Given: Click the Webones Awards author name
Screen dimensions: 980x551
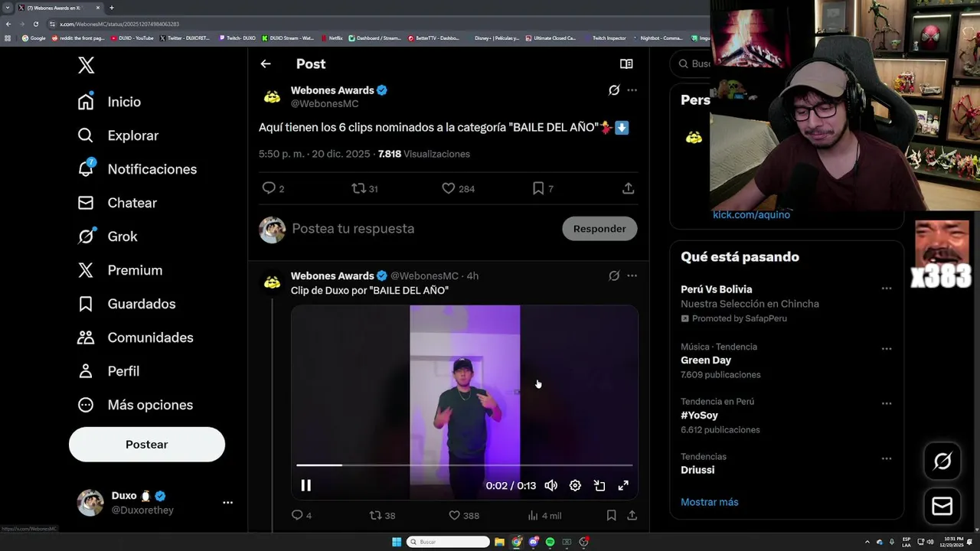Looking at the screenshot, I should tap(332, 90).
